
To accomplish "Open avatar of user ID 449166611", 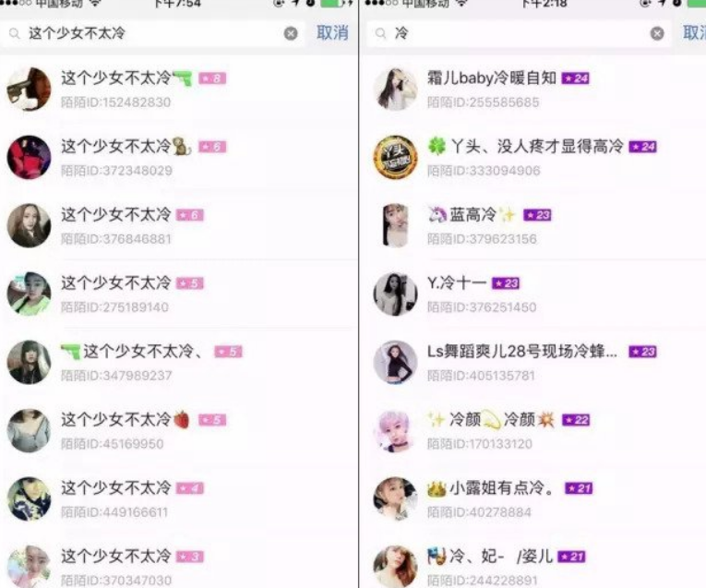I will click(x=29, y=498).
